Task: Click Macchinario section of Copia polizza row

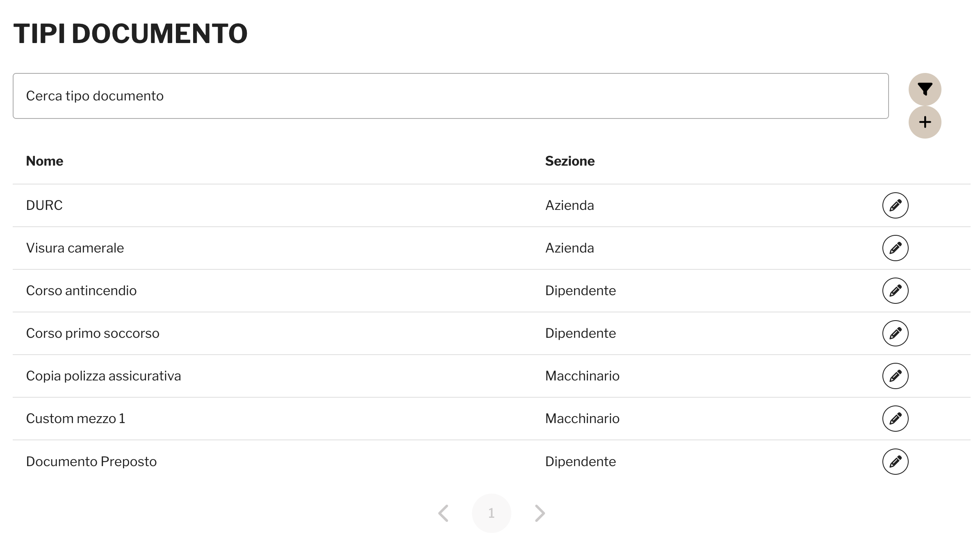Action: (x=582, y=376)
